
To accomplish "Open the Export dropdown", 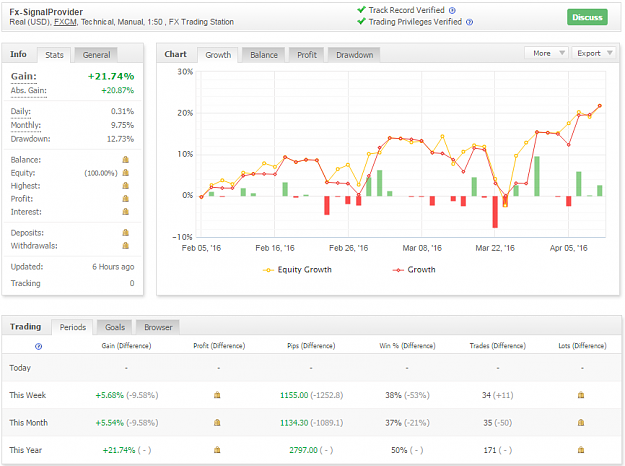I will (x=594, y=53).
